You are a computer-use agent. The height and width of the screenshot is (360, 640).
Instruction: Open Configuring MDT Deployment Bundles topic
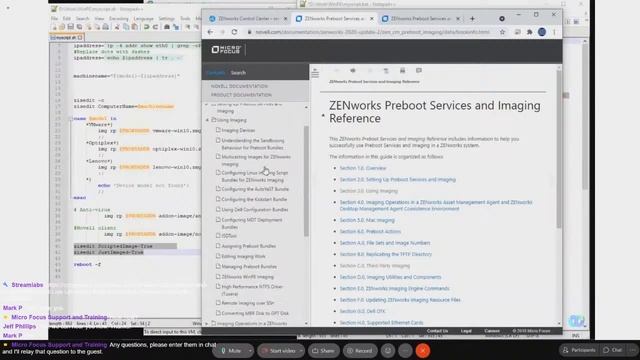252,223
